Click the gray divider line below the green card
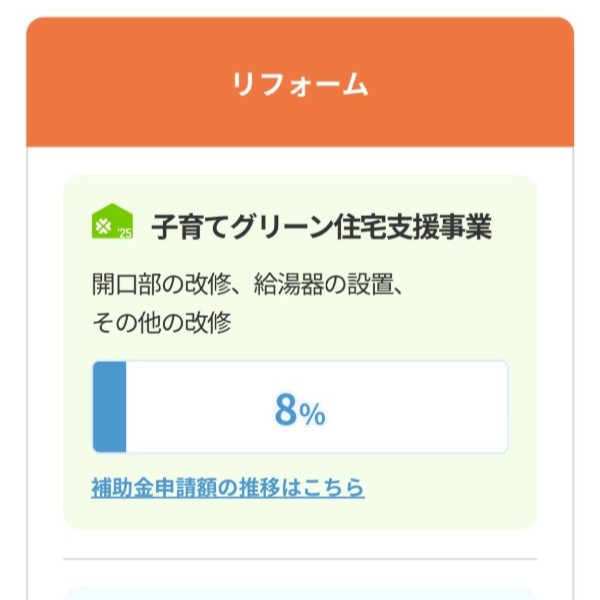The width and height of the screenshot is (600, 600). click(x=300, y=559)
